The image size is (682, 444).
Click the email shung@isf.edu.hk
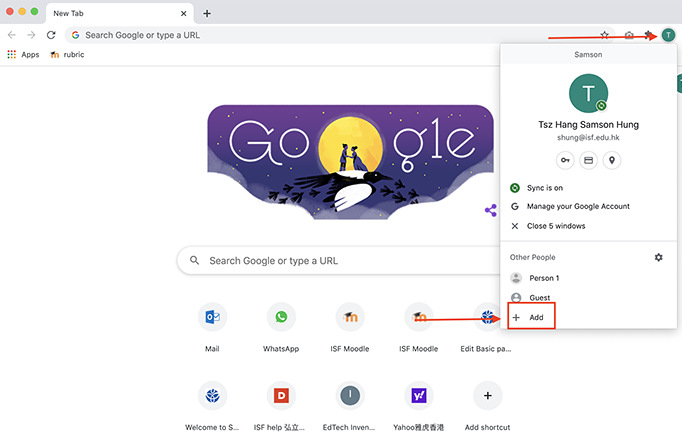588,137
